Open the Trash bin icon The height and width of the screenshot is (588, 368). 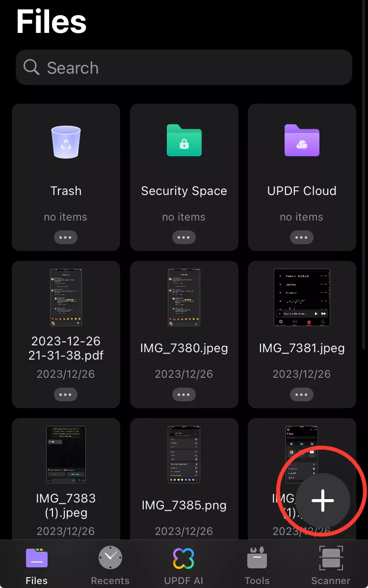pos(66,142)
